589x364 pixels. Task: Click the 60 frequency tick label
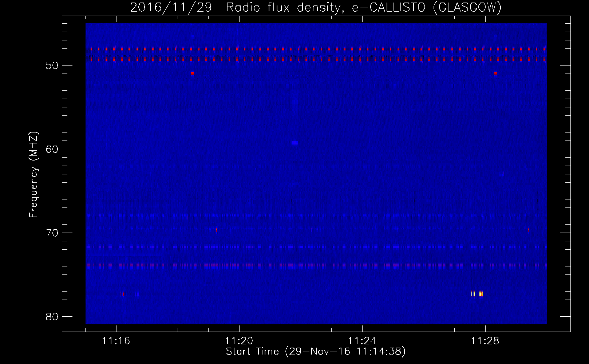tap(52, 149)
